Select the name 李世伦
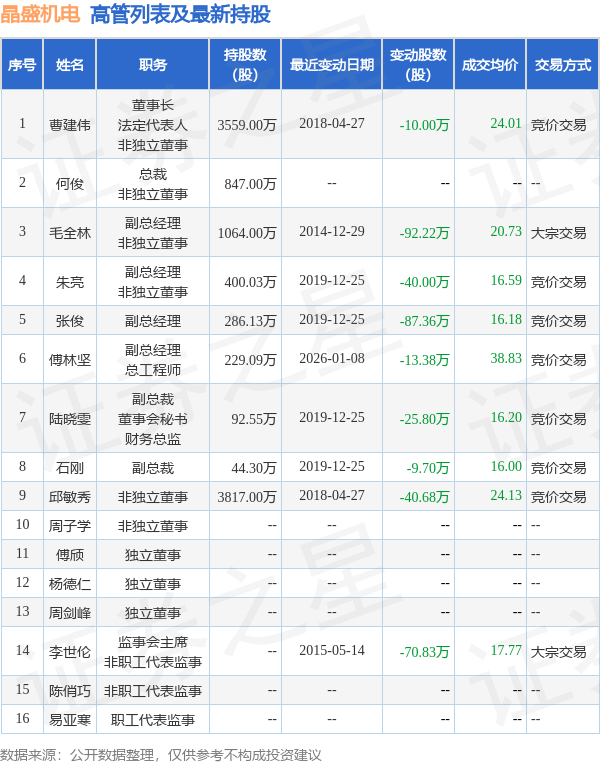Screen dimensions: 600x764 pos(70,652)
